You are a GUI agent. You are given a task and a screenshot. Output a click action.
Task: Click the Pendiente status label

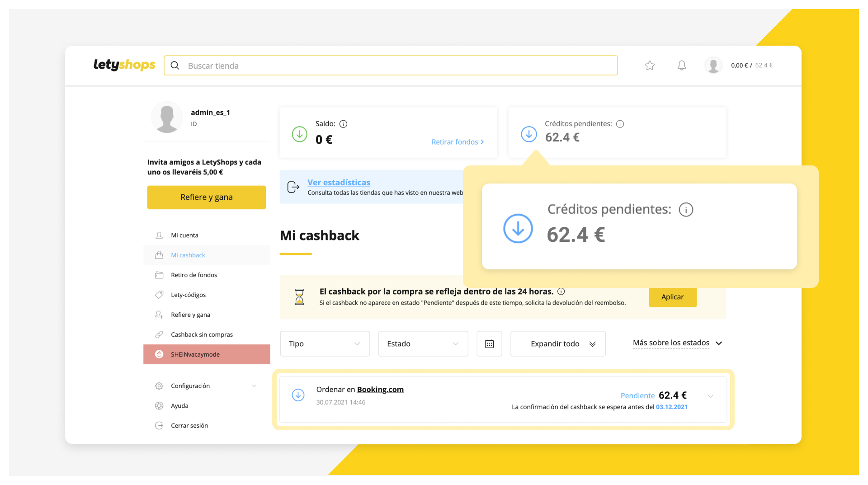click(637, 396)
